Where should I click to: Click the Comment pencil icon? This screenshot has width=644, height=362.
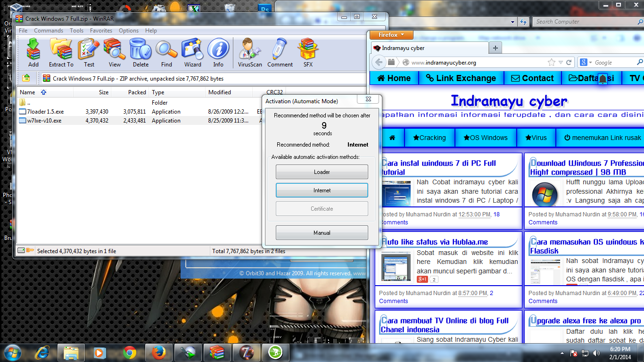pos(280,53)
